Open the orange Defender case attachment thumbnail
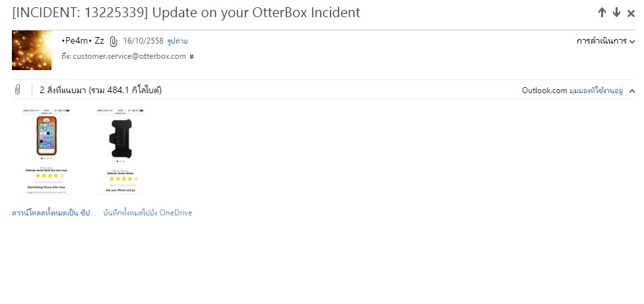Viewport: 644px width, 304px height. tap(46, 151)
